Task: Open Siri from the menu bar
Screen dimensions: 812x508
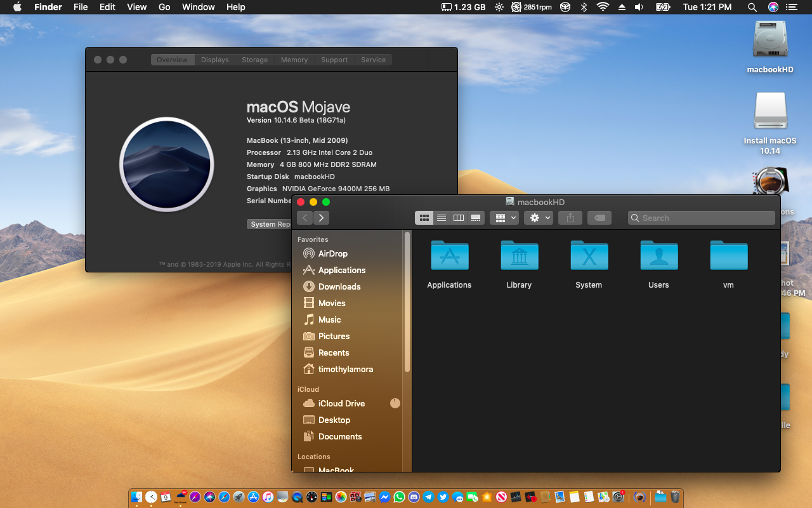Action: tap(773, 7)
